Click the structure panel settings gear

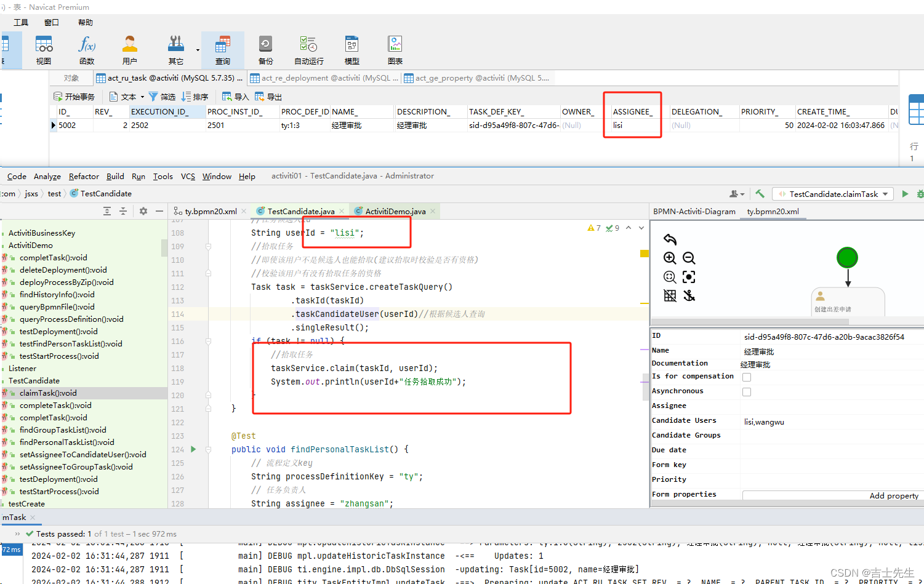(x=143, y=211)
